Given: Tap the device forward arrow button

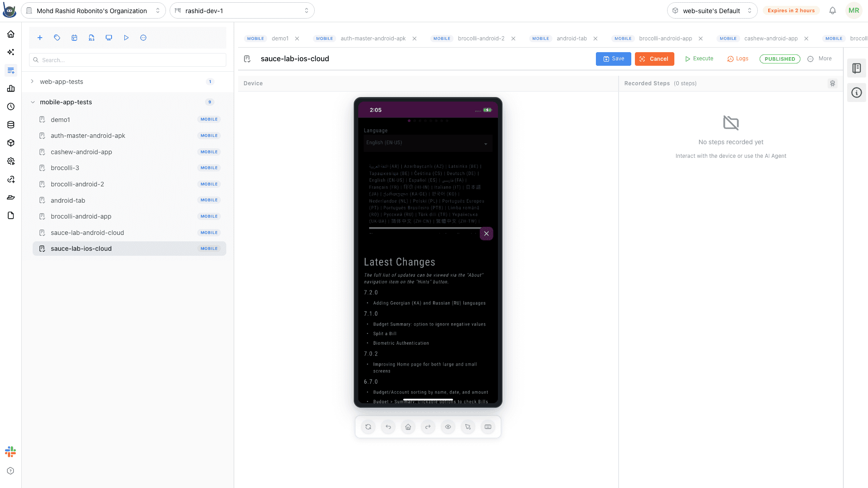Looking at the screenshot, I should [428, 427].
